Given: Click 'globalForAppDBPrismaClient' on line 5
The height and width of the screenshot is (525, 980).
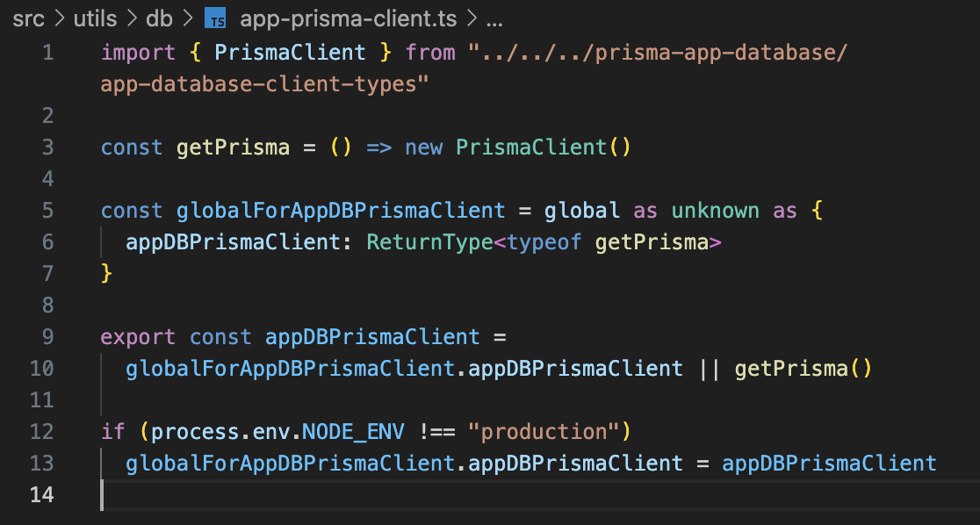Looking at the screenshot, I should pyautogui.click(x=341, y=211).
